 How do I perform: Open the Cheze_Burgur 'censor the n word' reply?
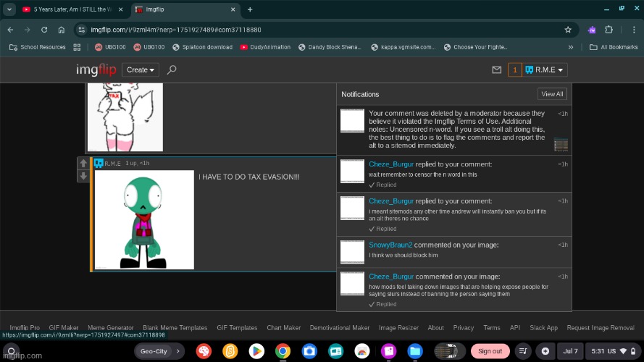pyautogui.click(x=453, y=174)
